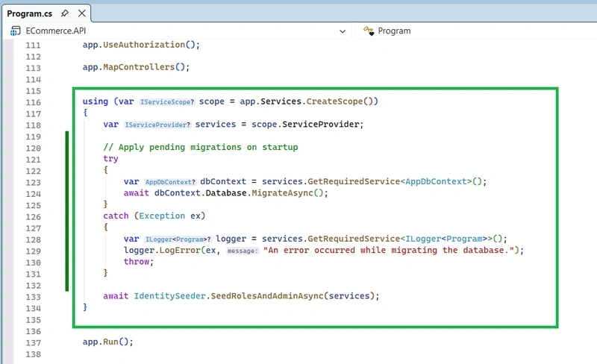Click the ECommerce.API project icon
Image resolution: width=597 pixels, height=364 pixels.
coord(15,31)
